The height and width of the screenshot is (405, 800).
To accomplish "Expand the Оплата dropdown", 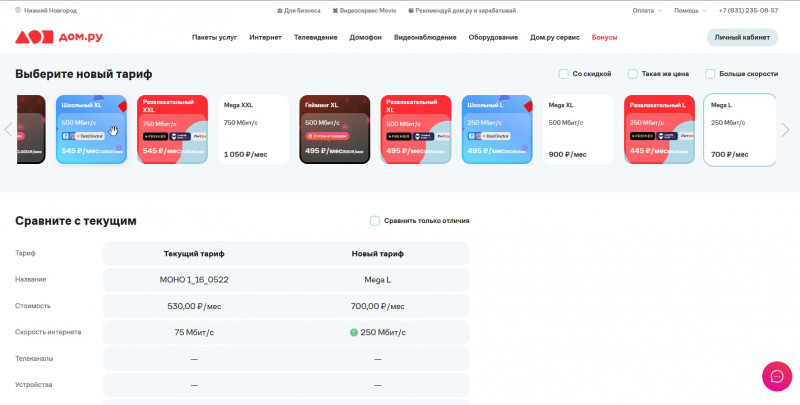I will click(647, 10).
